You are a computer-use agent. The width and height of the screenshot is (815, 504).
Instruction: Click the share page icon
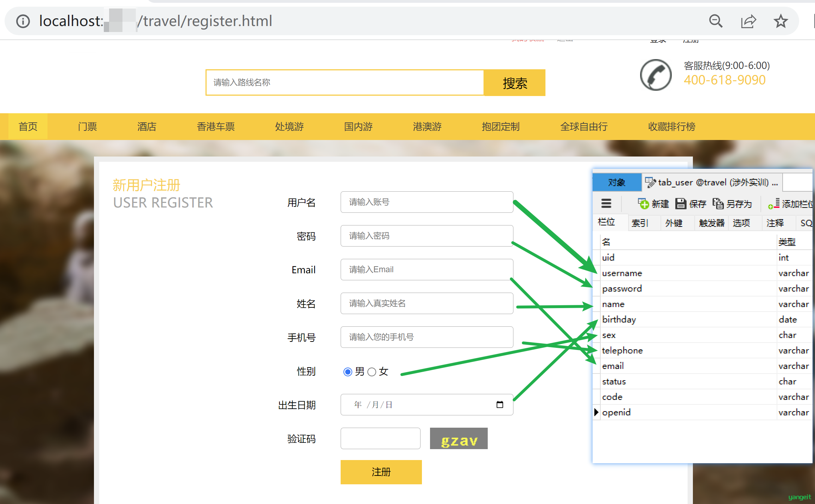click(x=748, y=21)
